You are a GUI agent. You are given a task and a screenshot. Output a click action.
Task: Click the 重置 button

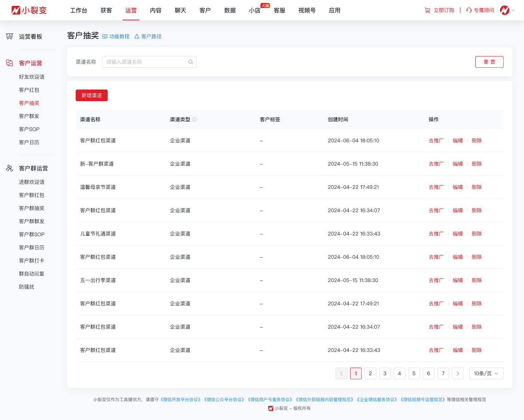489,62
